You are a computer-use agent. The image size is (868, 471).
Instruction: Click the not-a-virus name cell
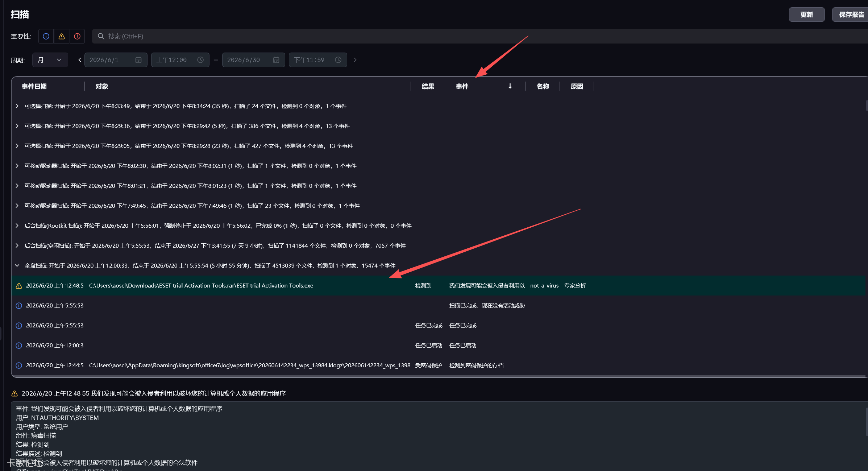(x=544, y=285)
